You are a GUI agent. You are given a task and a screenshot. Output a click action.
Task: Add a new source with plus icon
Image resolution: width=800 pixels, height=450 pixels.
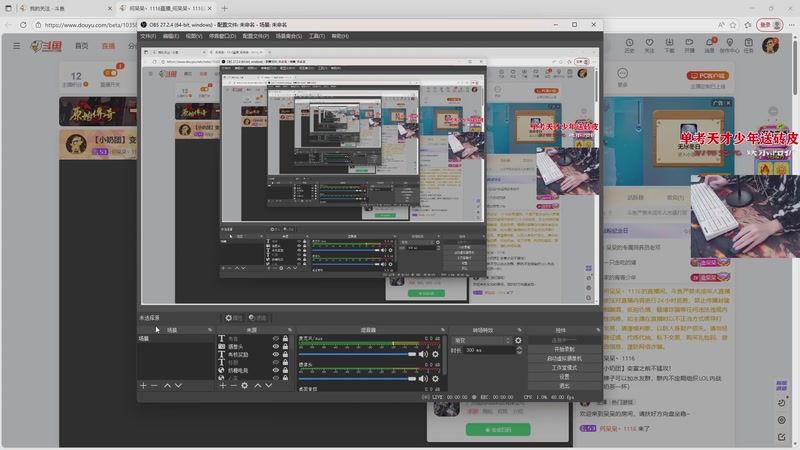coord(222,386)
